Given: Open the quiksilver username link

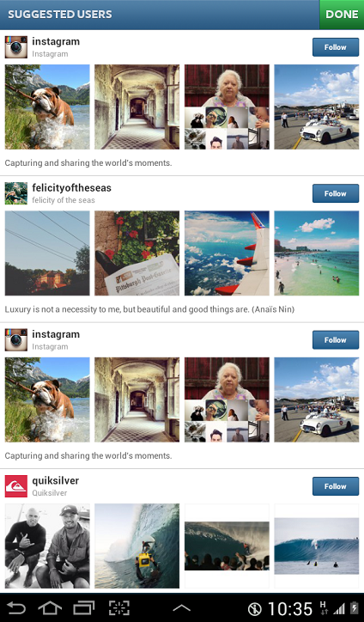Looking at the screenshot, I should 56,481.
